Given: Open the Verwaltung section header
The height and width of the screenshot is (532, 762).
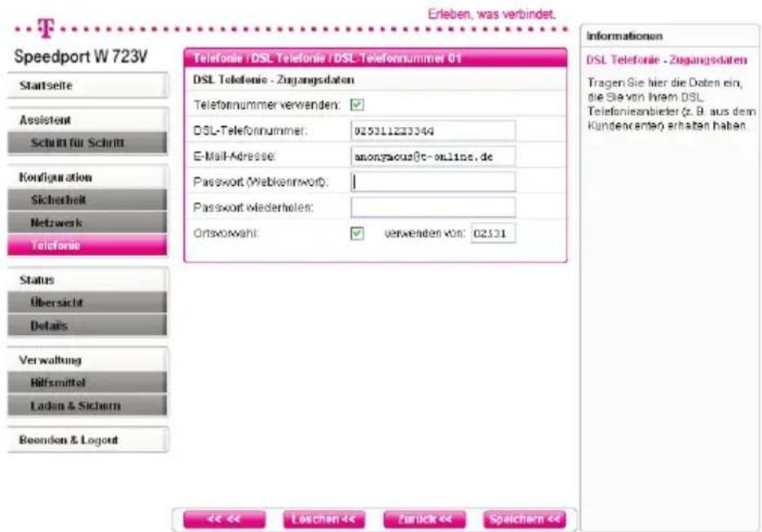Looking at the screenshot, I should [88, 360].
